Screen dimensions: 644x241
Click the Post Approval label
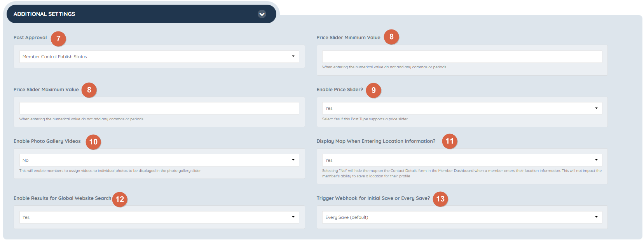[x=30, y=38]
